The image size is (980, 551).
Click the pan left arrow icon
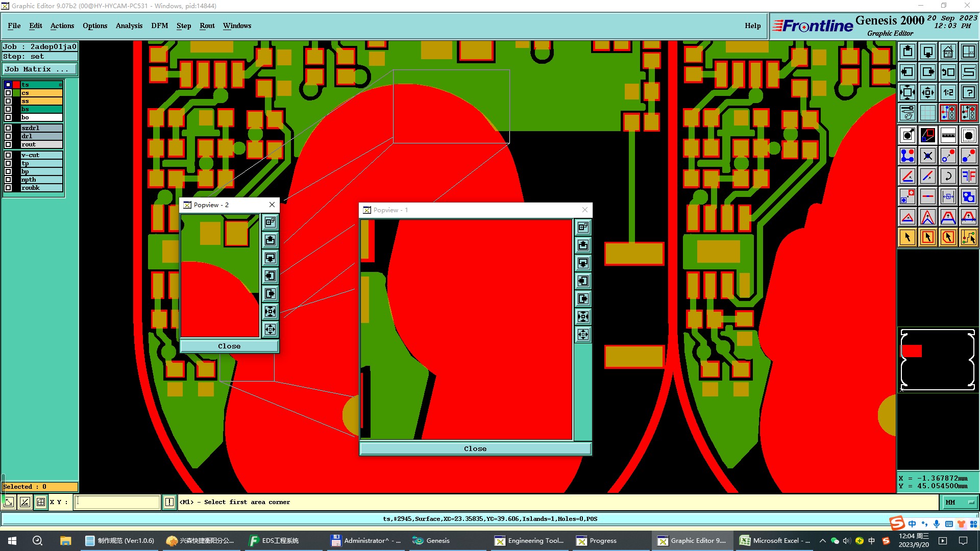point(908,72)
